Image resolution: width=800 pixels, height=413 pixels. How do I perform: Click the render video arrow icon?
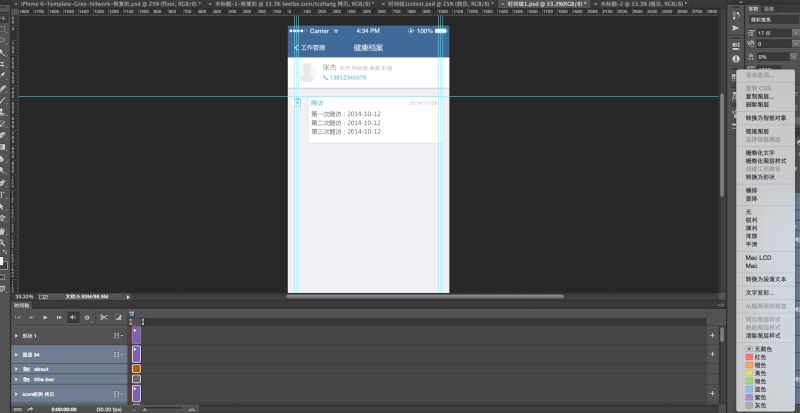click(30, 409)
